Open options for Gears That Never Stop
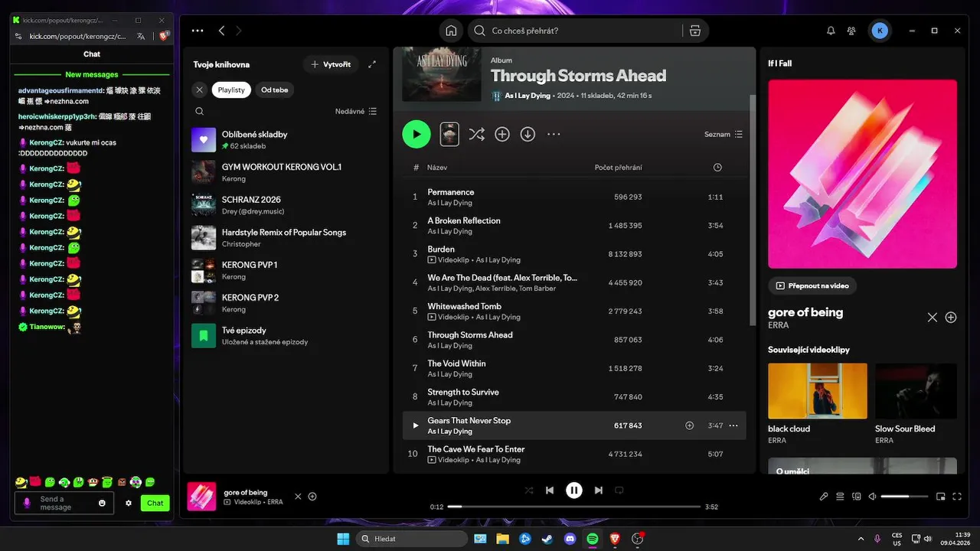Image resolution: width=980 pixels, height=551 pixels. coord(733,425)
